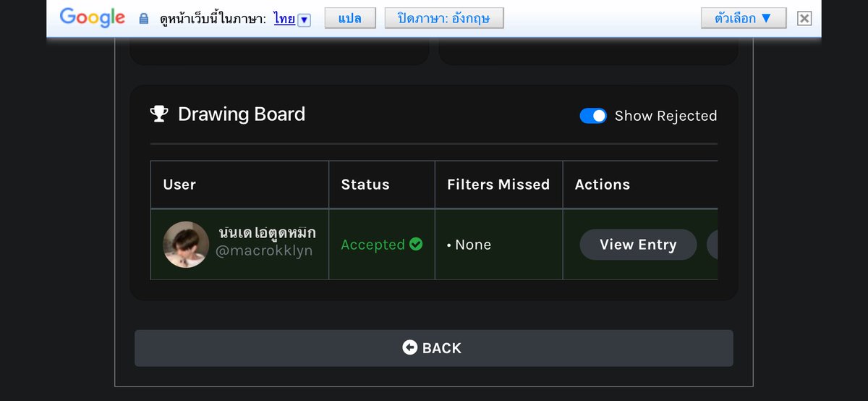Click the Show Rejected label
This screenshot has height=401, width=868.
coord(665,116)
